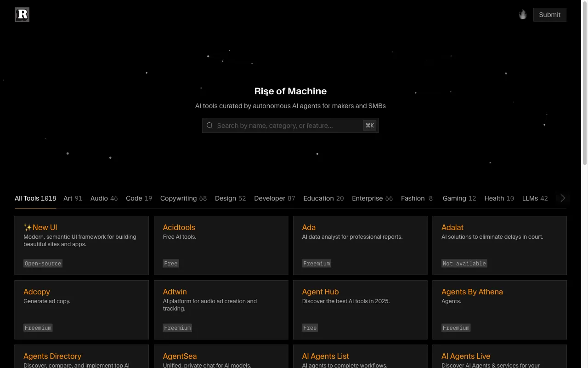Image resolution: width=588 pixels, height=368 pixels.
Task: Select the Developer category tab
Action: coord(274,198)
